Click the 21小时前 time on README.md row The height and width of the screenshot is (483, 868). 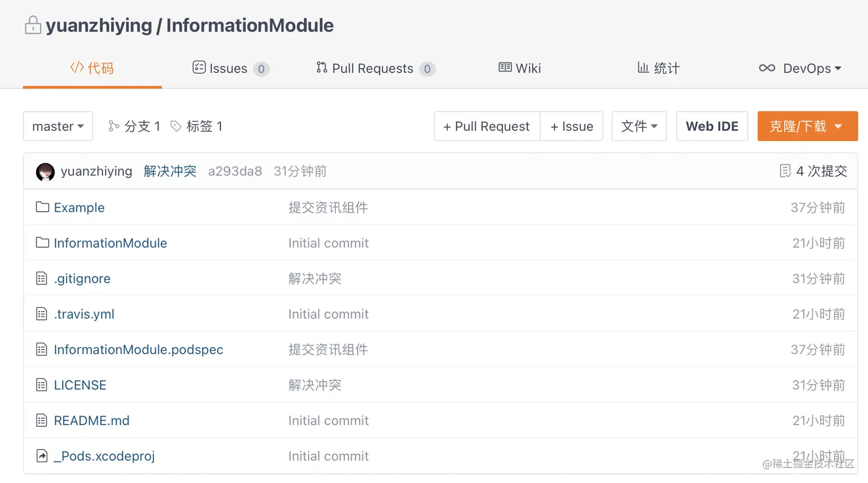pyautogui.click(x=819, y=421)
